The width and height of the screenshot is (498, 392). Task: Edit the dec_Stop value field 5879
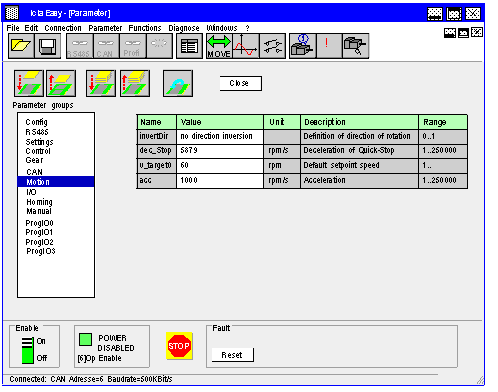point(220,151)
